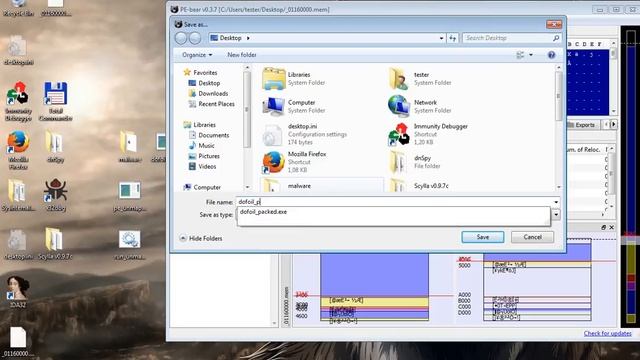Open Scylla v0.9.7c folder in file list
The width and height of the screenshot is (640, 360).
tap(398, 186)
